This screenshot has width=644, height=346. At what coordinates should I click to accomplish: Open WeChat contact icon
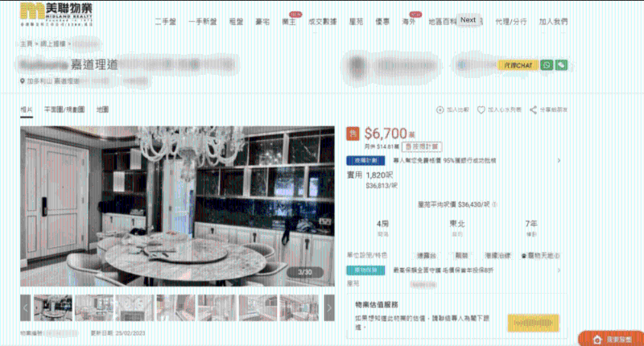click(560, 64)
